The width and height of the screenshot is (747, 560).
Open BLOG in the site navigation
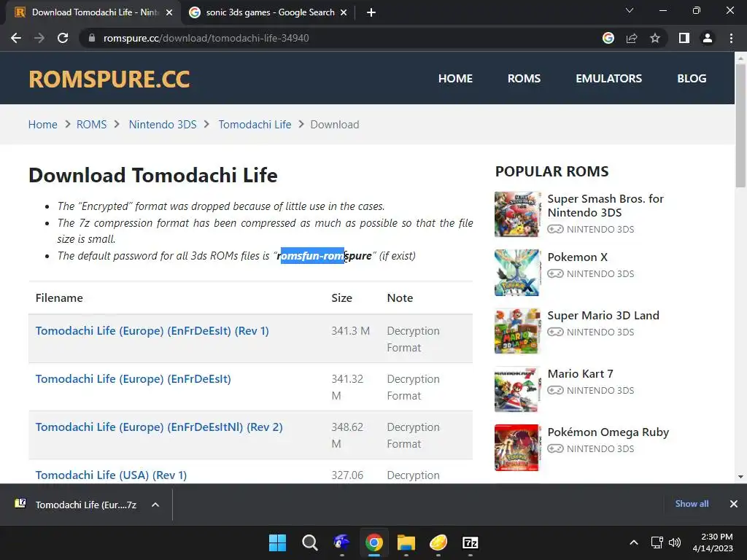click(x=692, y=79)
